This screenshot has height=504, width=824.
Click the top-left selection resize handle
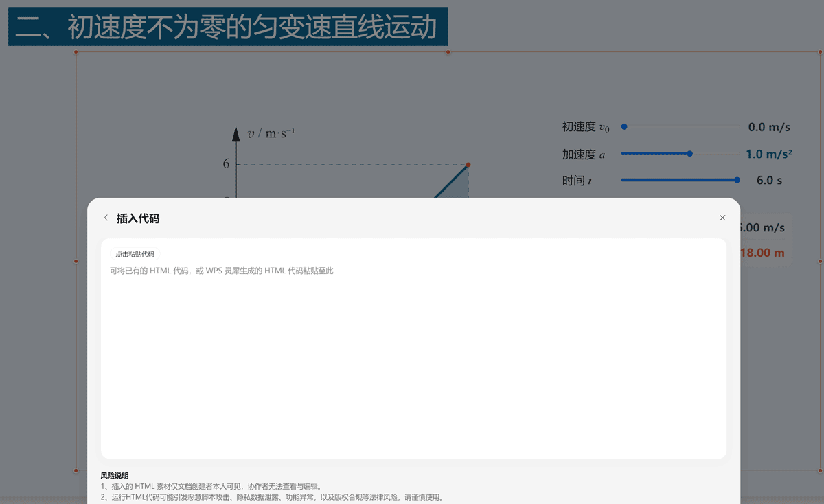76,52
